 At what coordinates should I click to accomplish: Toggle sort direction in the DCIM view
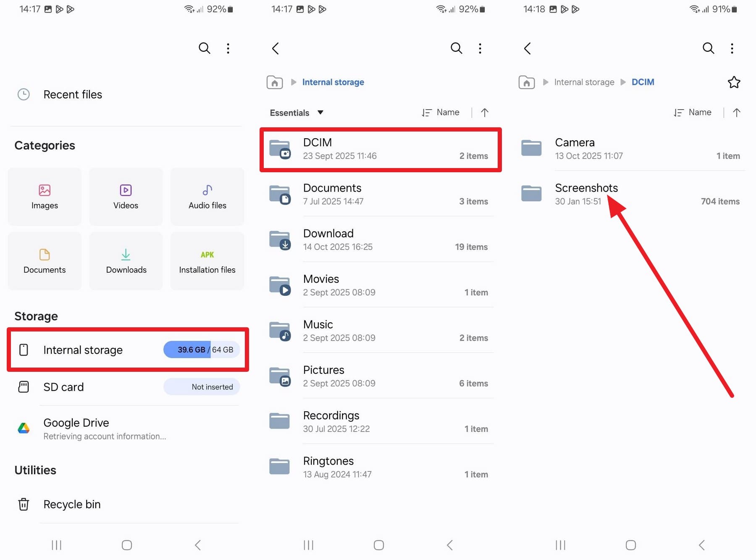[x=737, y=112]
